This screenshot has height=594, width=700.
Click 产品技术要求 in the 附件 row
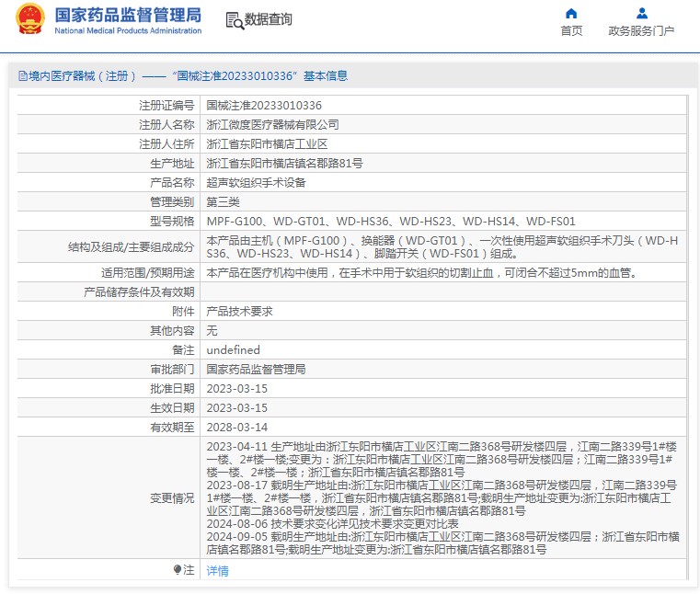point(239,312)
